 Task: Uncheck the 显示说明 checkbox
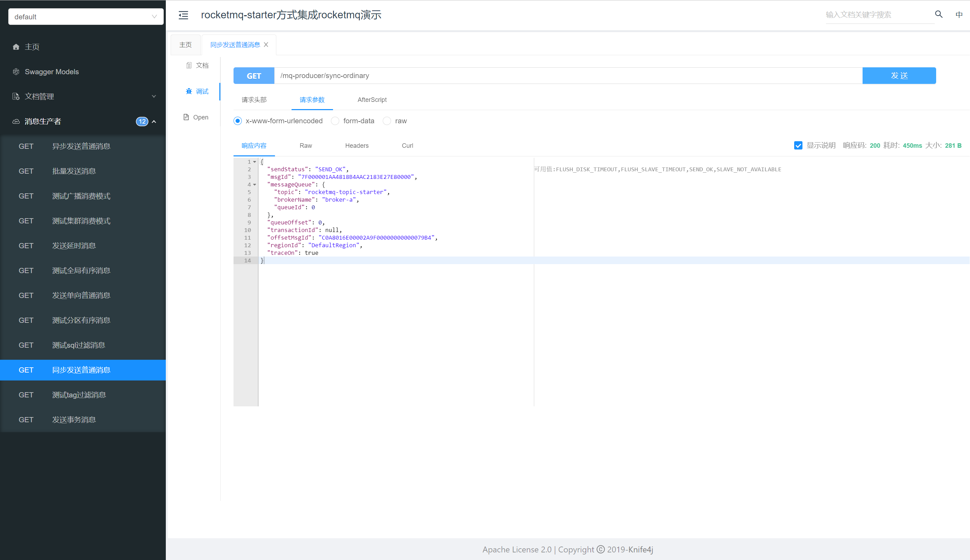[x=798, y=145]
